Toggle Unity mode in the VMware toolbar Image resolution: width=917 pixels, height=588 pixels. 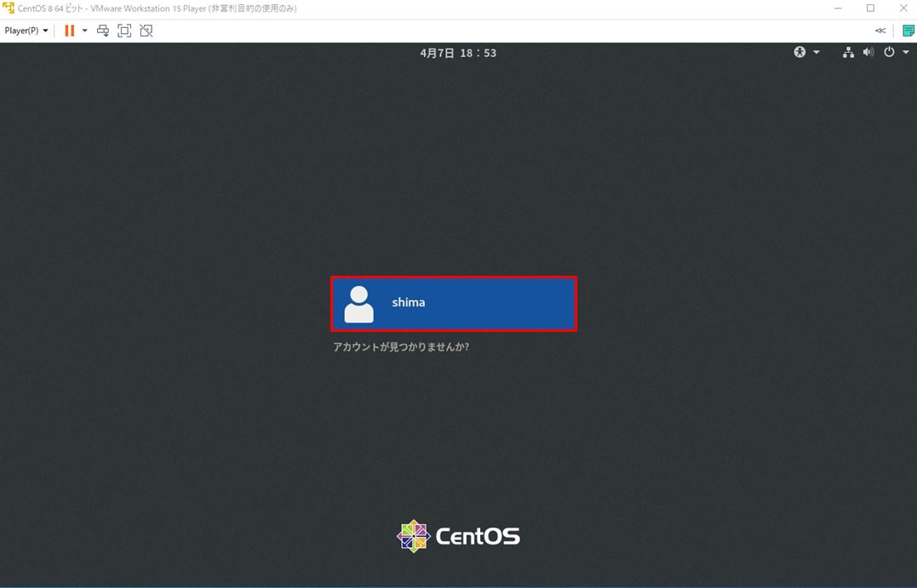pyautogui.click(x=146, y=31)
